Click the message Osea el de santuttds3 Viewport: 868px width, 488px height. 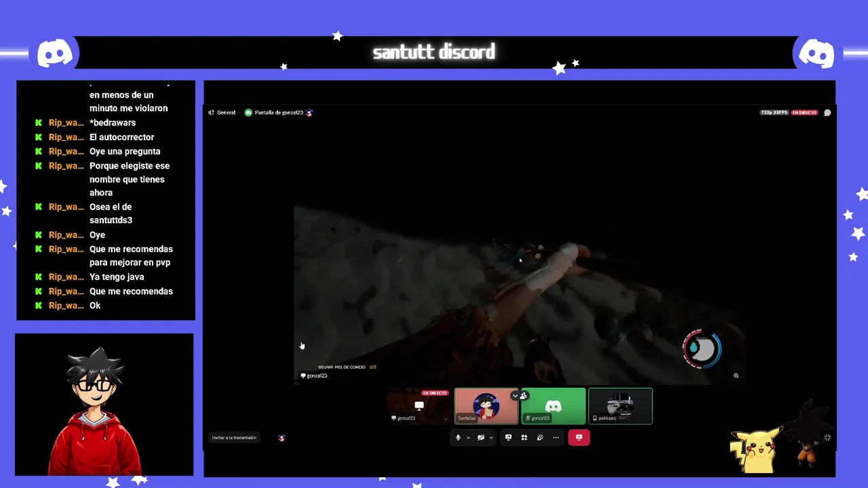pyautogui.click(x=111, y=213)
